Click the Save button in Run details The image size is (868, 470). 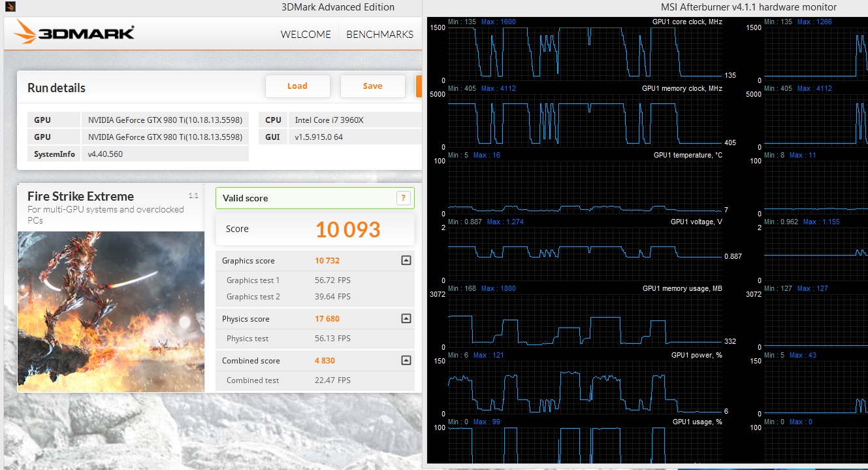(x=372, y=86)
